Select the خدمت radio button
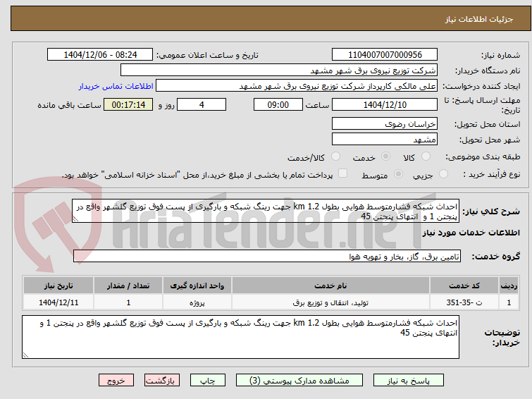The width and height of the screenshot is (532, 399). [385, 156]
